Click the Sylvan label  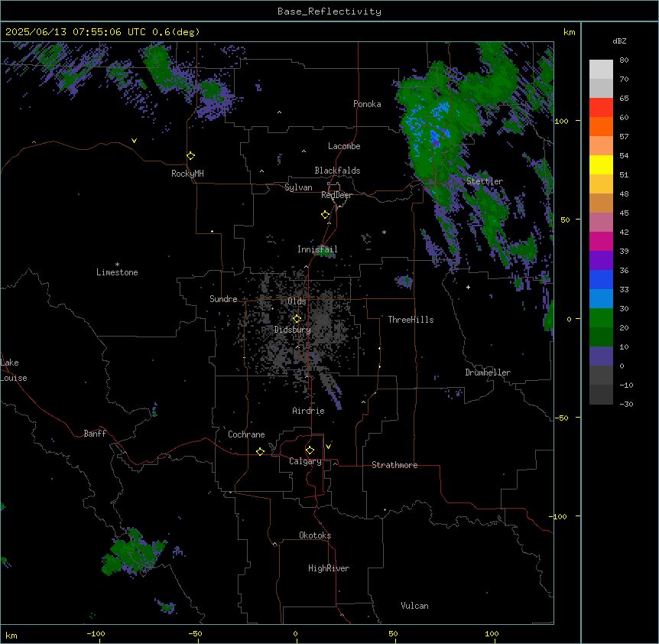[x=298, y=187]
